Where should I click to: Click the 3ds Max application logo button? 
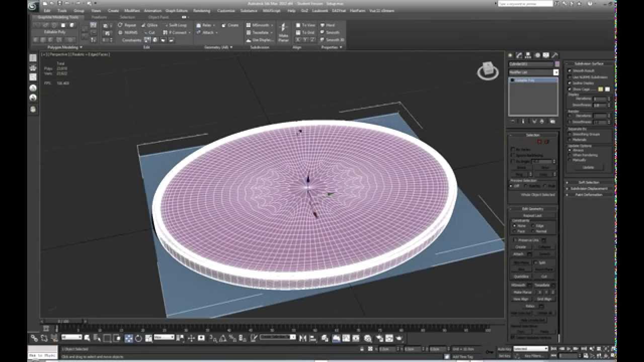tap(33, 6)
